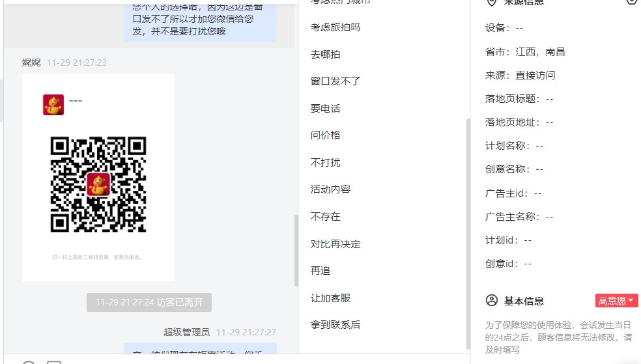Viewport: 641px width, 364px height.
Task: Click the chat panel vertical scrollbar
Action: 296,251
